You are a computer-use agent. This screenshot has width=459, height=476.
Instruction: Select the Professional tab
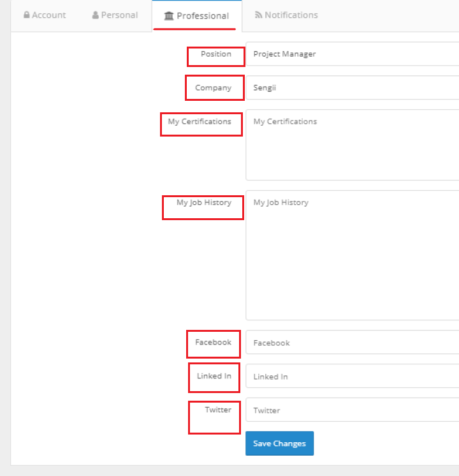[x=196, y=16]
